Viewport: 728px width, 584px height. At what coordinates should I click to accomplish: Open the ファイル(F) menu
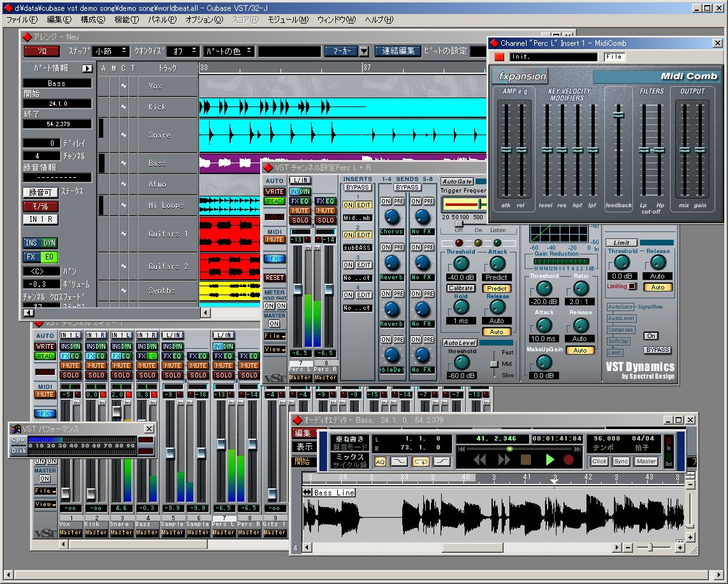[22, 20]
